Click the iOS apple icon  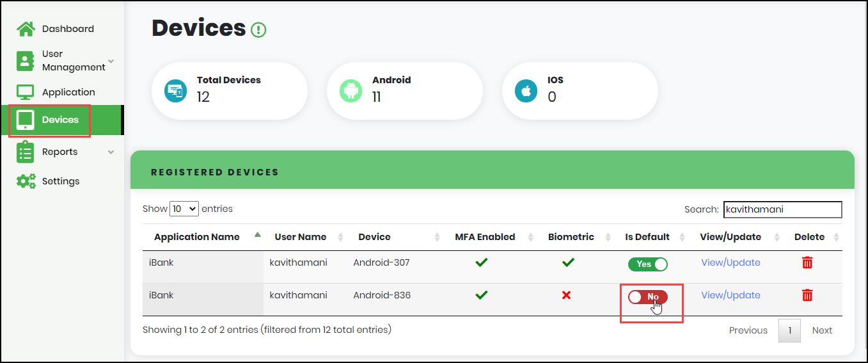pos(526,91)
